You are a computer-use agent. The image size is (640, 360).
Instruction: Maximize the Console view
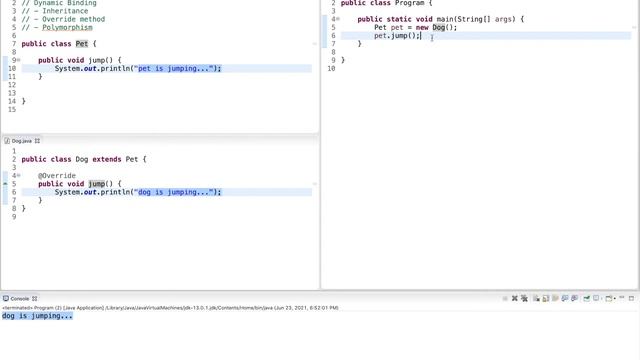(631, 298)
